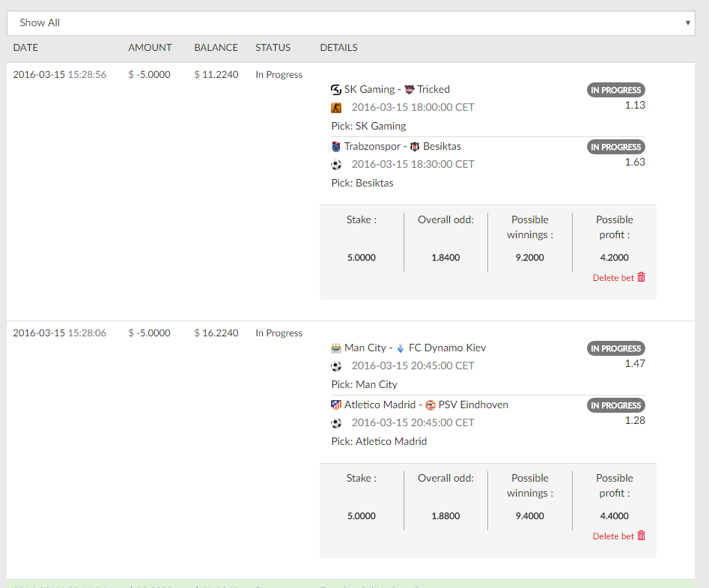The width and height of the screenshot is (709, 588).
Task: Click the $ 11.2240 balance value
Action: 216,75
